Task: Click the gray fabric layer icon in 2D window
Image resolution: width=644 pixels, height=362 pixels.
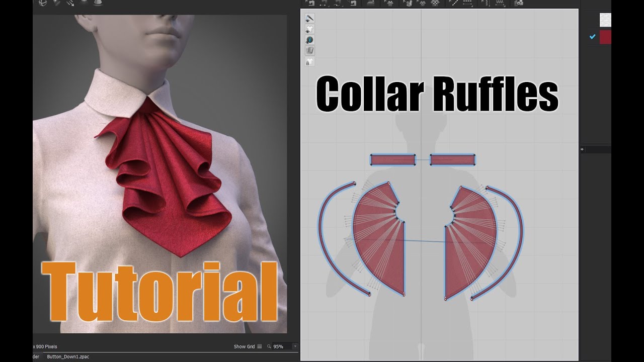Action: point(310,50)
